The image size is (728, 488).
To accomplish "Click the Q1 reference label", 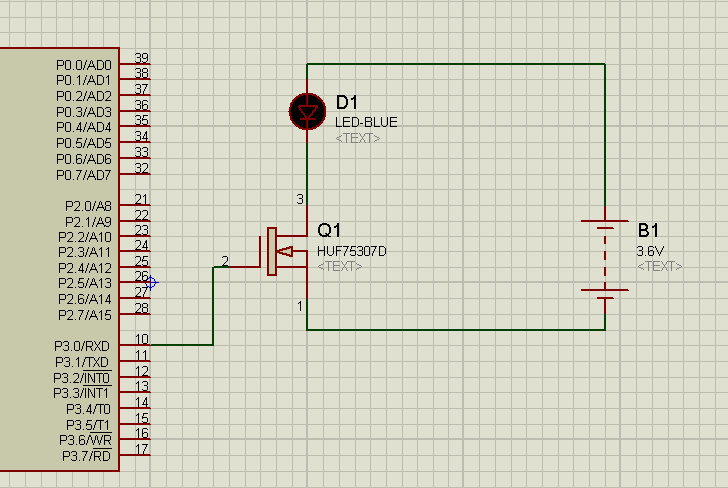I will tap(329, 230).
